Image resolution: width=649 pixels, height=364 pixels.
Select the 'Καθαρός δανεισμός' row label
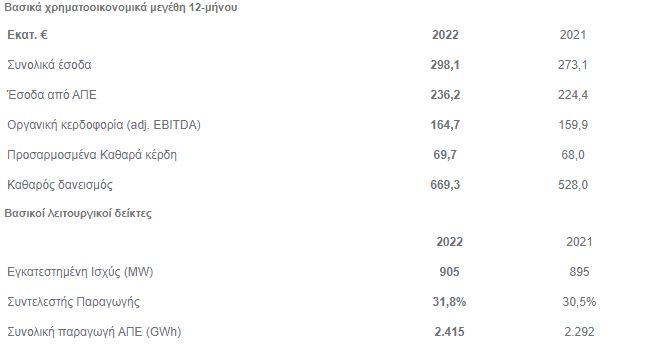pyautogui.click(x=60, y=185)
